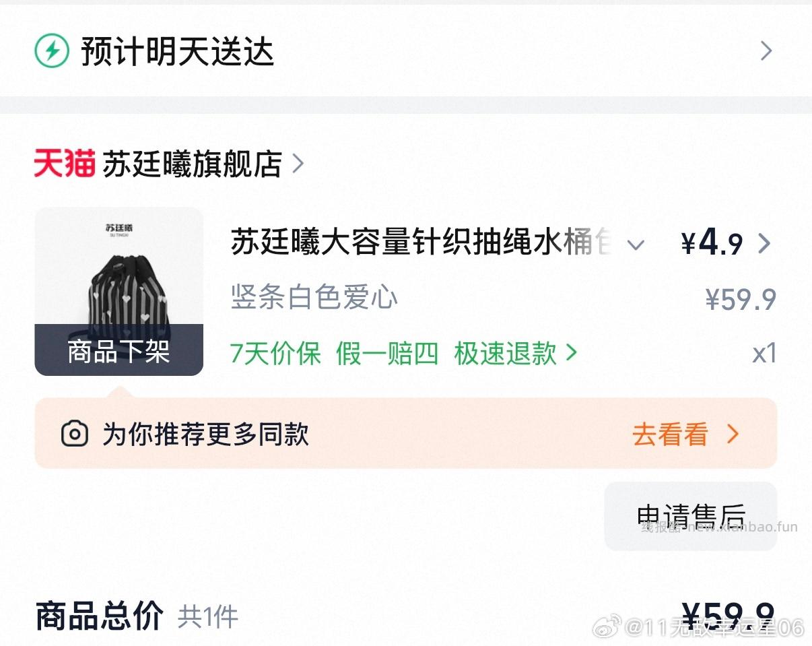Viewport: 812px width, 646px height.
Task: Select the 竖条白色爱心 variant text
Action: 313,298
